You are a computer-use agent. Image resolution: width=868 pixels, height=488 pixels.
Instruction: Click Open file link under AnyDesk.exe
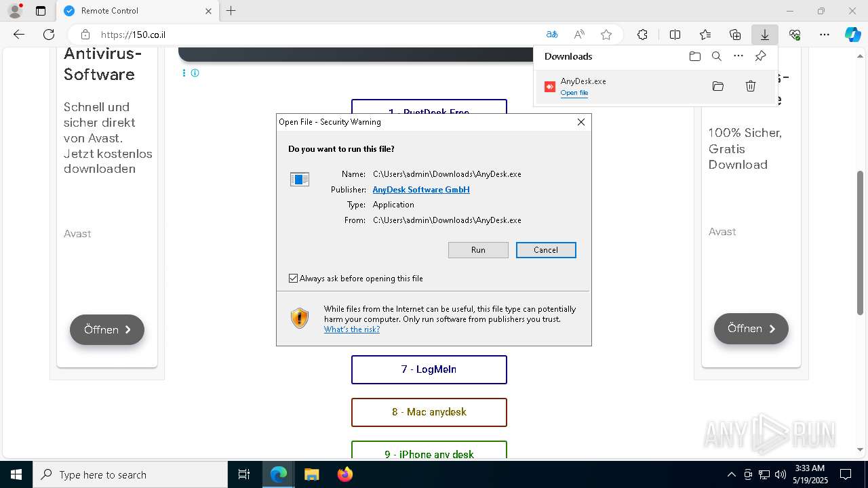coord(574,93)
